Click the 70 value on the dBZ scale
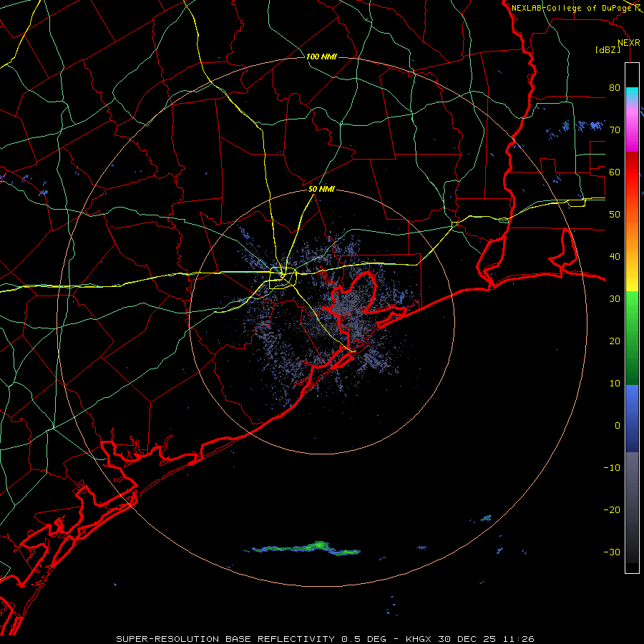The height and width of the screenshot is (644, 644). click(615, 130)
